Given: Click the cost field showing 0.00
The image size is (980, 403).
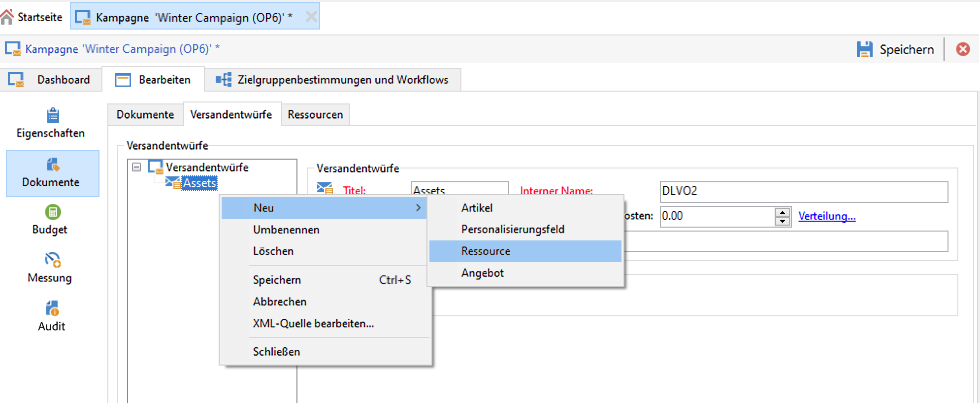Looking at the screenshot, I should pos(718,216).
